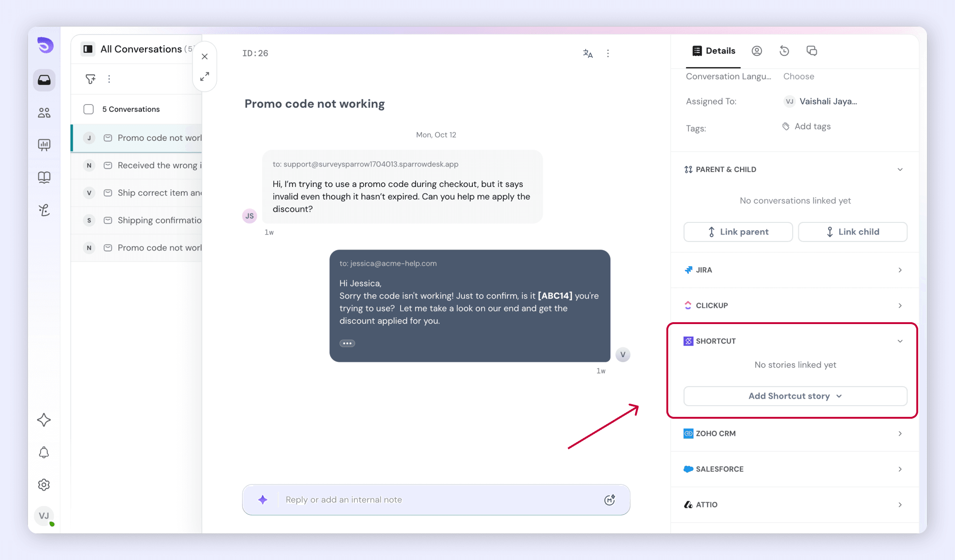The height and width of the screenshot is (560, 955).
Task: Expand the Jira section
Action: coord(900,270)
